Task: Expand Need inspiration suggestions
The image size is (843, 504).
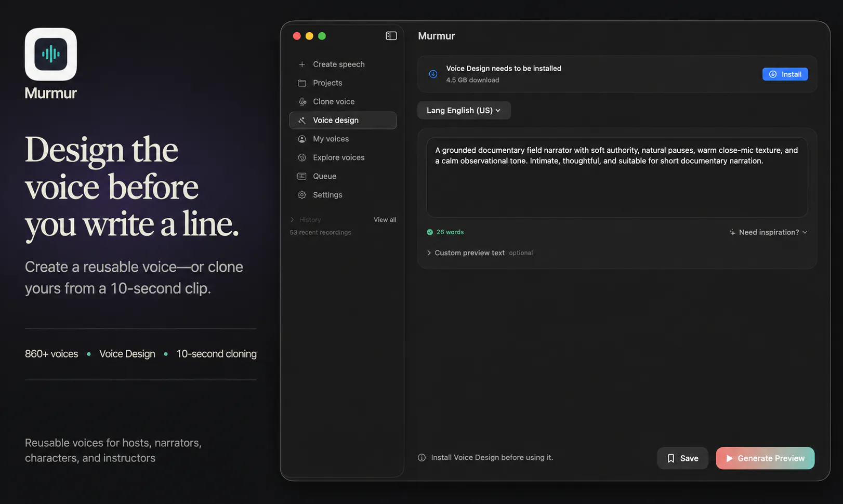Action: click(x=768, y=232)
